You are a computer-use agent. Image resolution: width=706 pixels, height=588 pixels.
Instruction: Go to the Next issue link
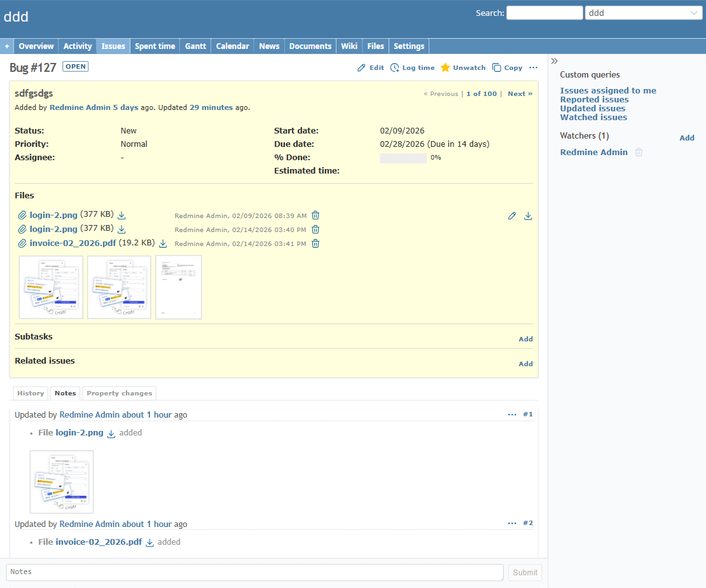[520, 93]
